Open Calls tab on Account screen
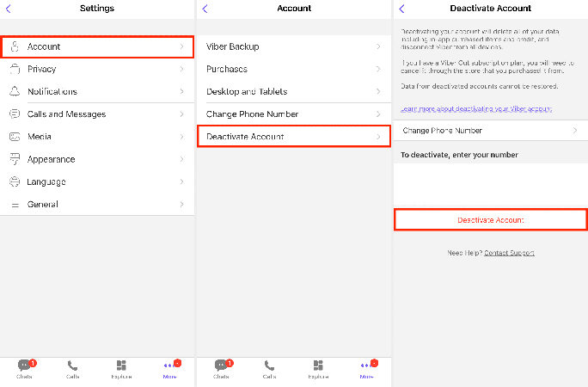This screenshot has height=387, width=588. (x=270, y=369)
